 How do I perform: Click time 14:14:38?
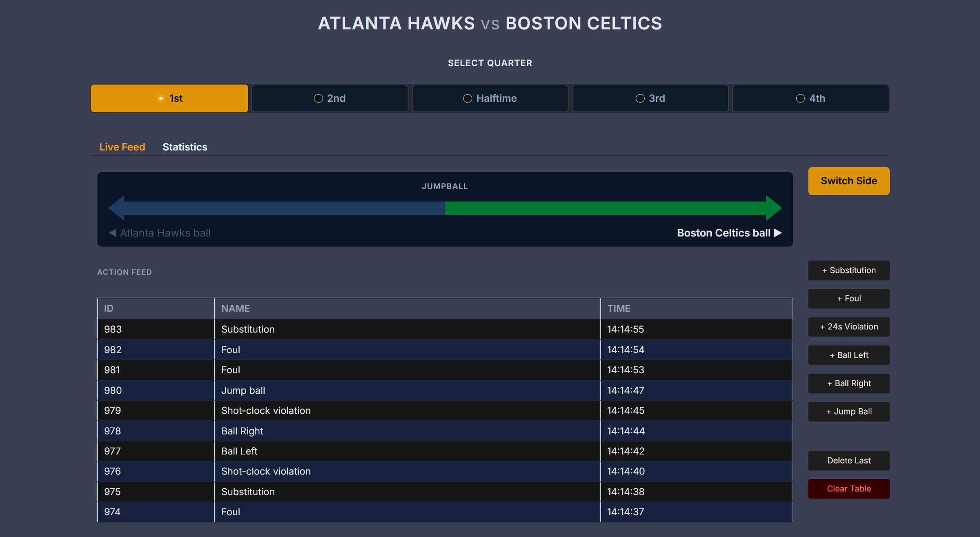click(626, 492)
